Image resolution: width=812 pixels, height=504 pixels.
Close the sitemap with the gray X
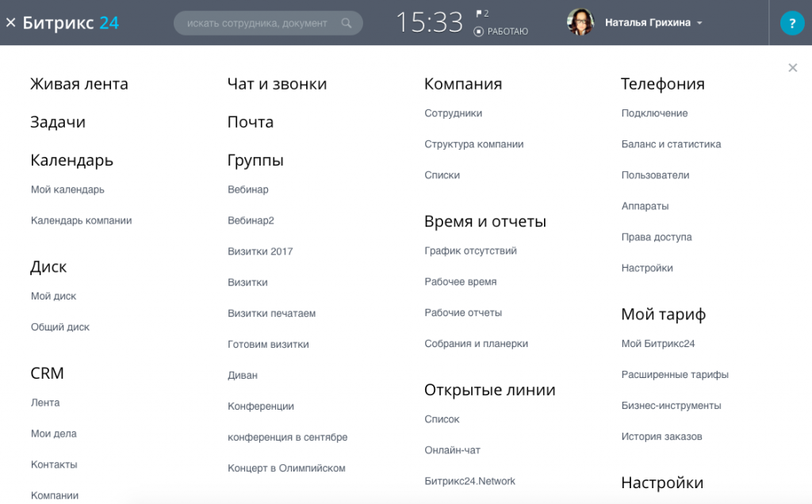792,68
